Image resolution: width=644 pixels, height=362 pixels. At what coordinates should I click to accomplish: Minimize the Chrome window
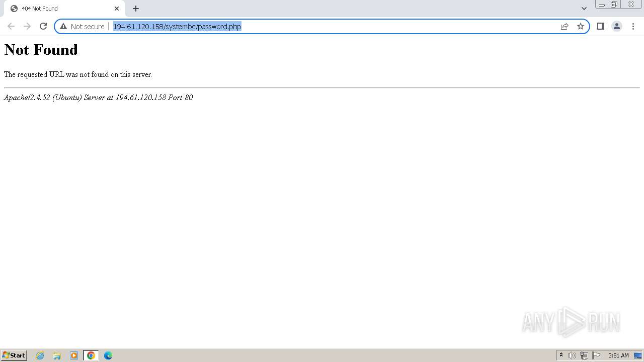pos(602,5)
